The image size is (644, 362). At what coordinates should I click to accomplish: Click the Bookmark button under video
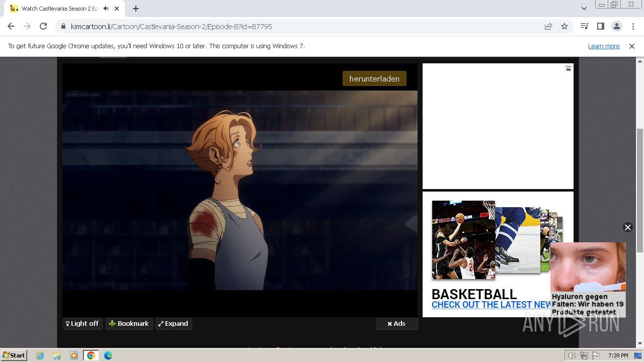point(129,324)
